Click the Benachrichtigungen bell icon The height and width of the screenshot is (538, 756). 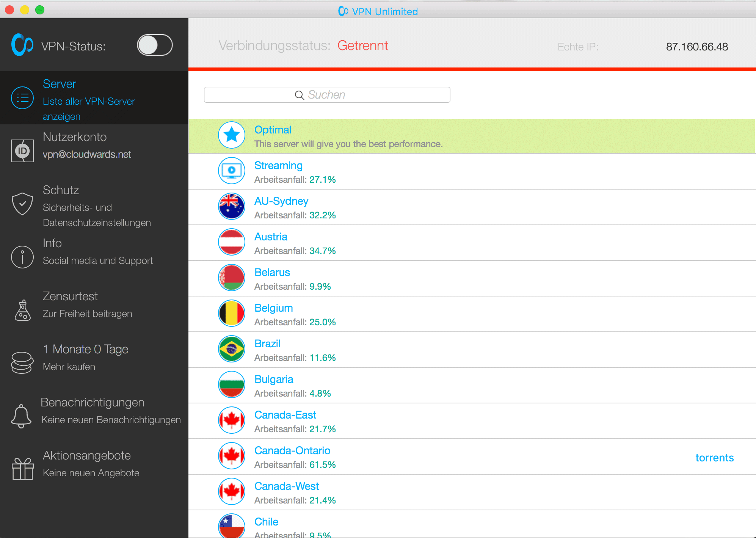pyautogui.click(x=21, y=416)
